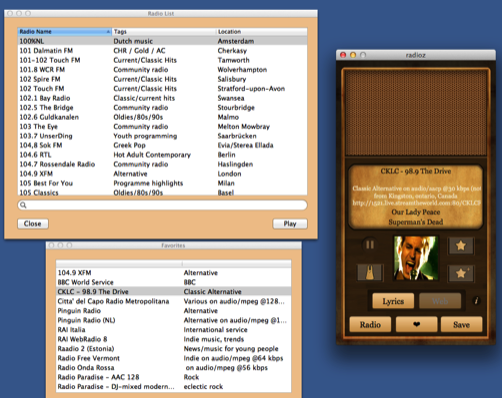Click the Hot Adult Contemporary tag cell

tap(152, 155)
